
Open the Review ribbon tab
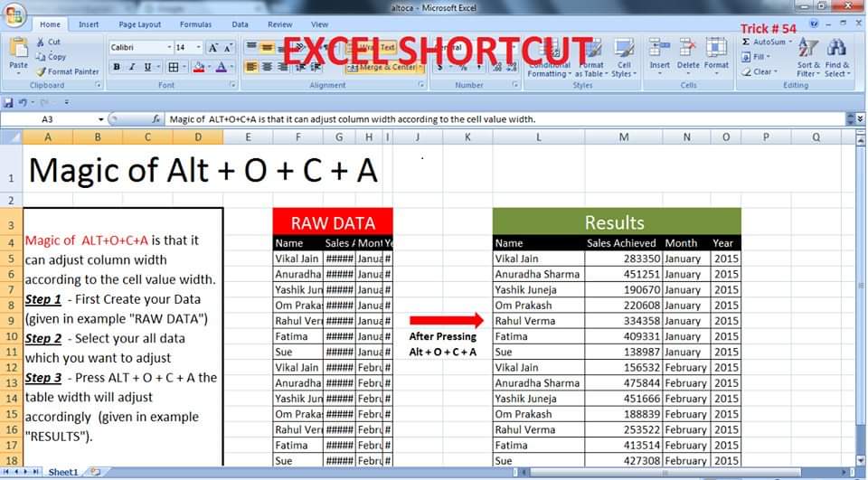point(279,24)
